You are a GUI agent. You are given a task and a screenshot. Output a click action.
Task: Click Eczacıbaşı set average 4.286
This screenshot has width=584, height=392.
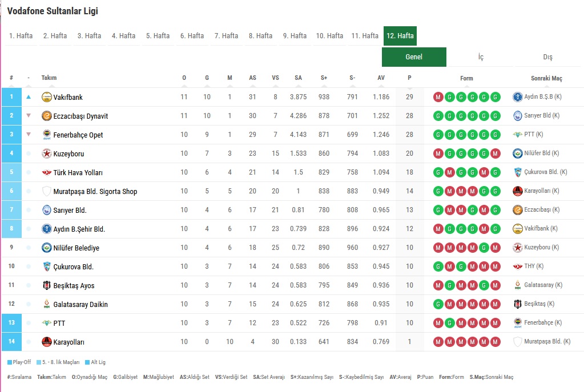pos(299,116)
